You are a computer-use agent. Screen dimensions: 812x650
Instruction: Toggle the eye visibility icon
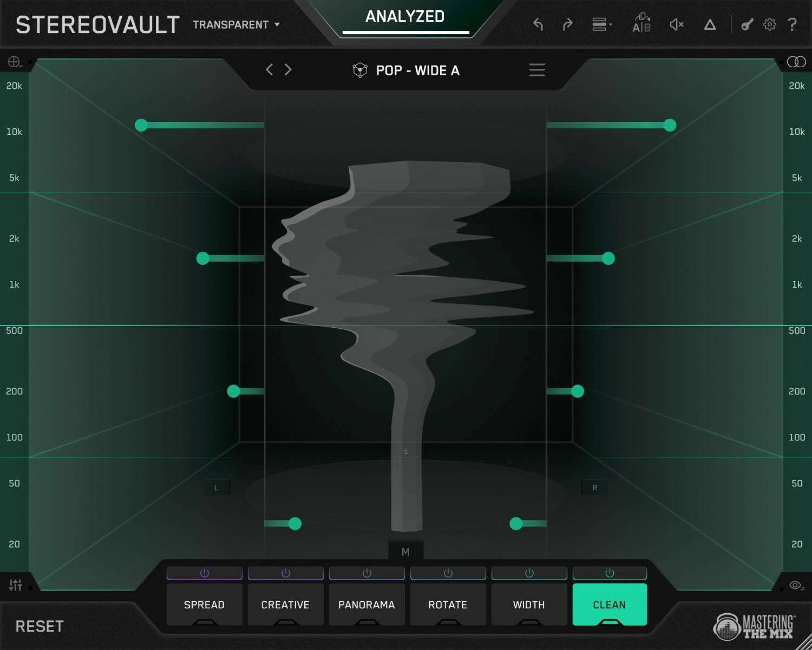click(796, 585)
